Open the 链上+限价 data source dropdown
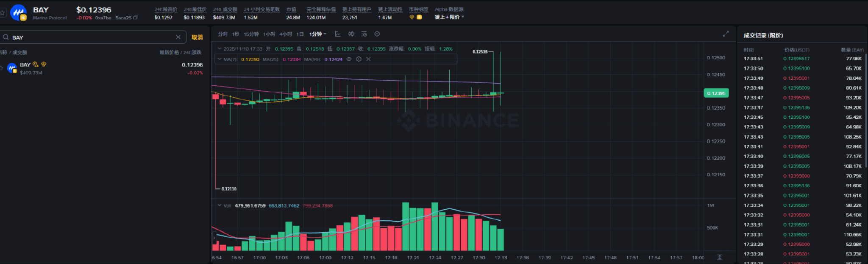The width and height of the screenshot is (868, 264). [449, 17]
